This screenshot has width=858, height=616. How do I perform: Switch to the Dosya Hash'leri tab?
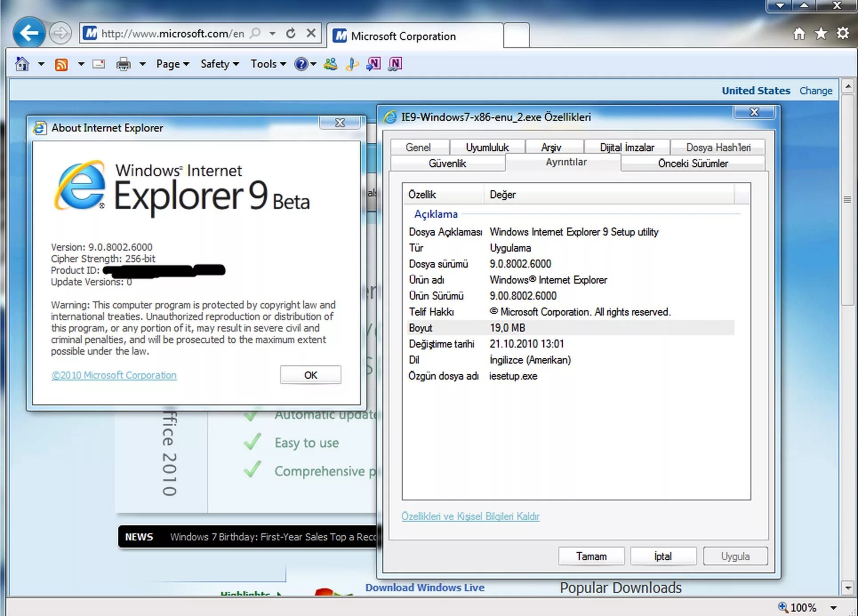(718, 147)
